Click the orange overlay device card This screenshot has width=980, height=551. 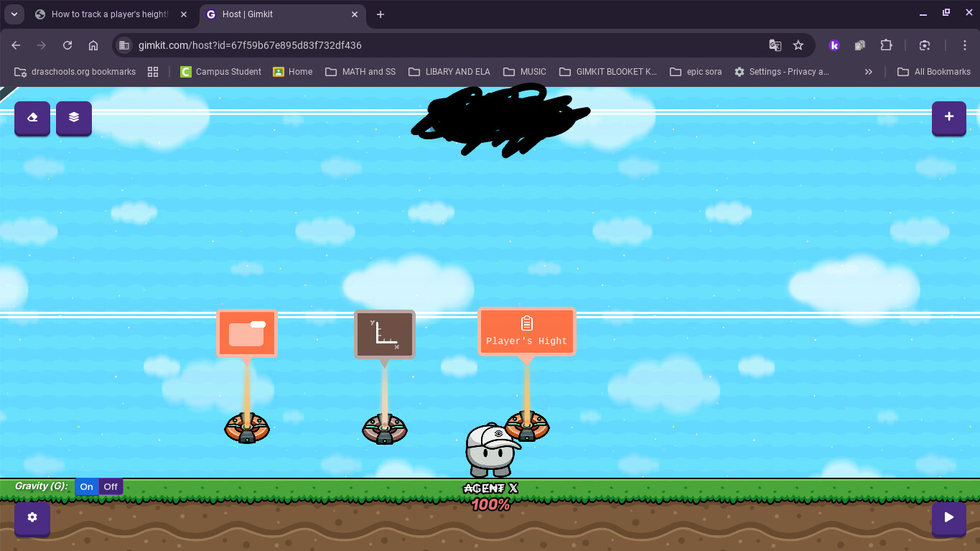pyautogui.click(x=247, y=333)
